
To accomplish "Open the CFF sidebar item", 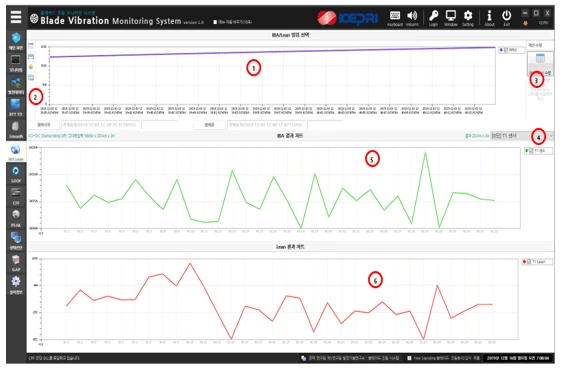I will [16, 196].
